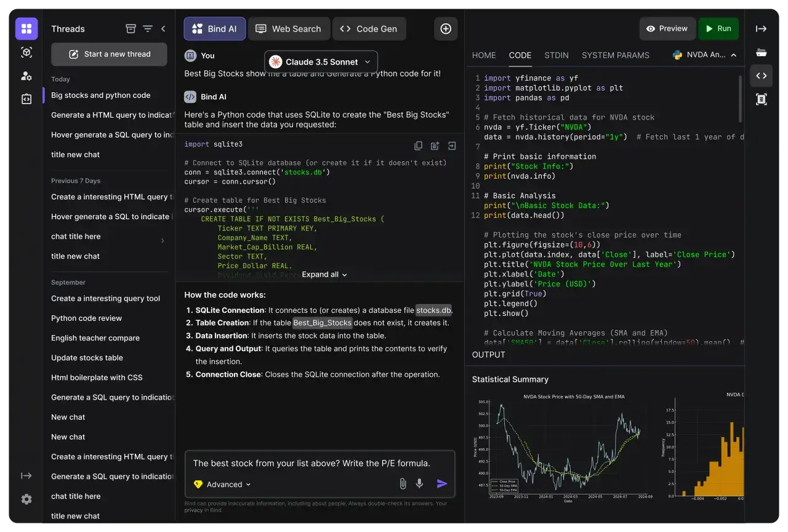Click the archive icon in Threads header

point(131,29)
